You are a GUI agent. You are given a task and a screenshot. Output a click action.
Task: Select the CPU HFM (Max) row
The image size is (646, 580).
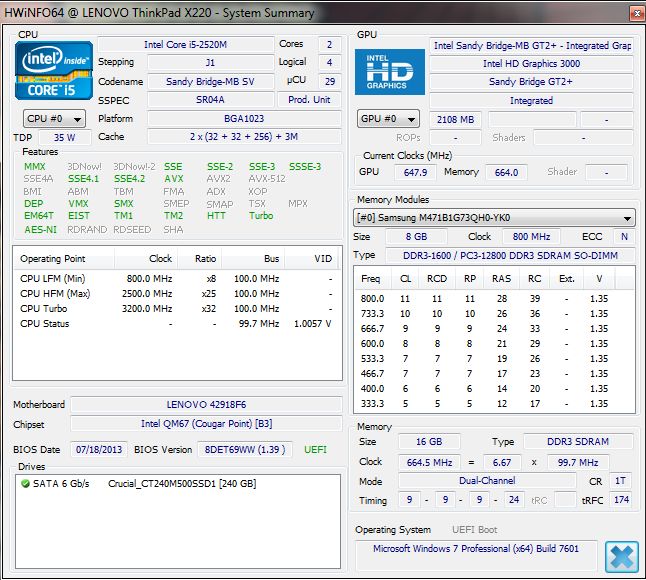[176, 294]
